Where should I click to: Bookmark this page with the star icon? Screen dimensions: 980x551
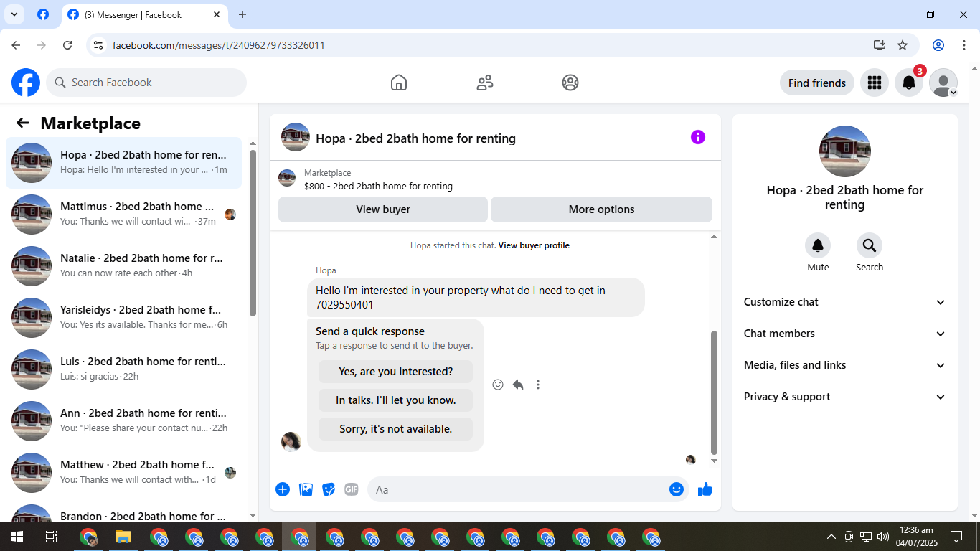(903, 45)
